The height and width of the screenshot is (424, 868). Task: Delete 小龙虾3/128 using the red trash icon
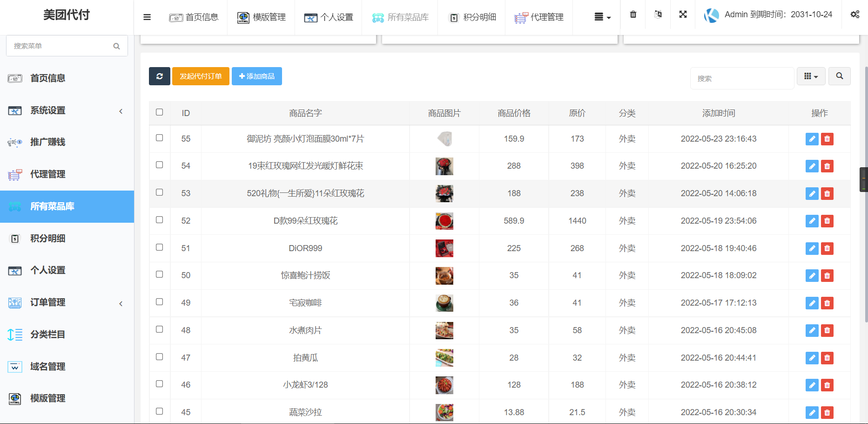point(827,385)
